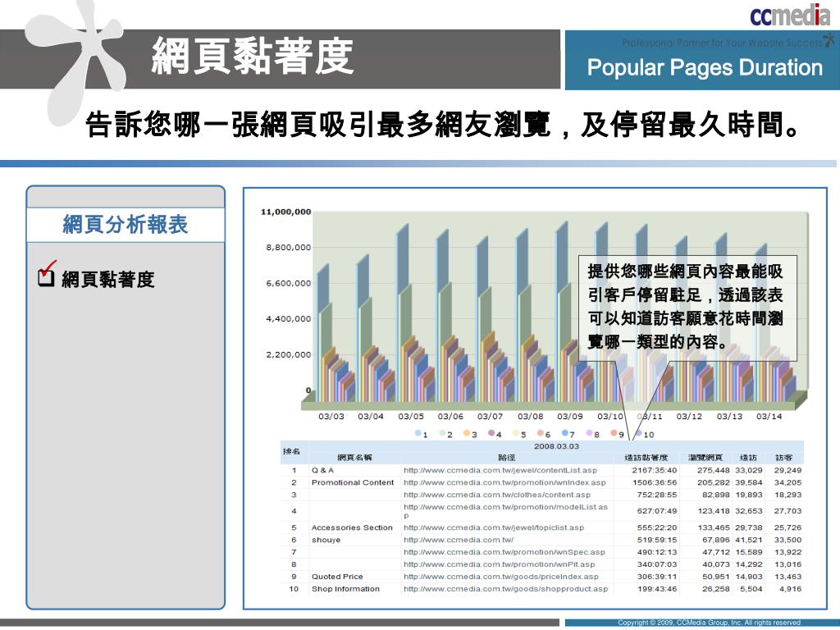Toggle the 網頁黏著度 checkbox
This screenshot has width=840, height=630.
pyautogui.click(x=47, y=276)
